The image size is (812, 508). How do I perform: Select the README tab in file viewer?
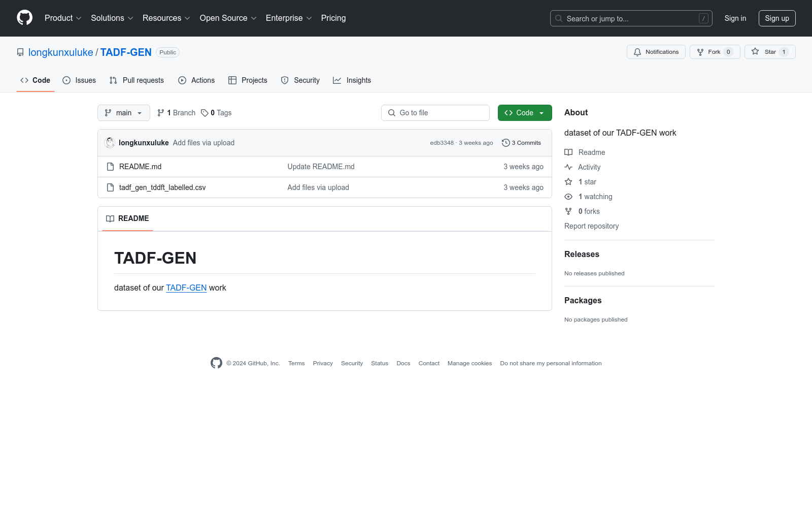tap(127, 218)
